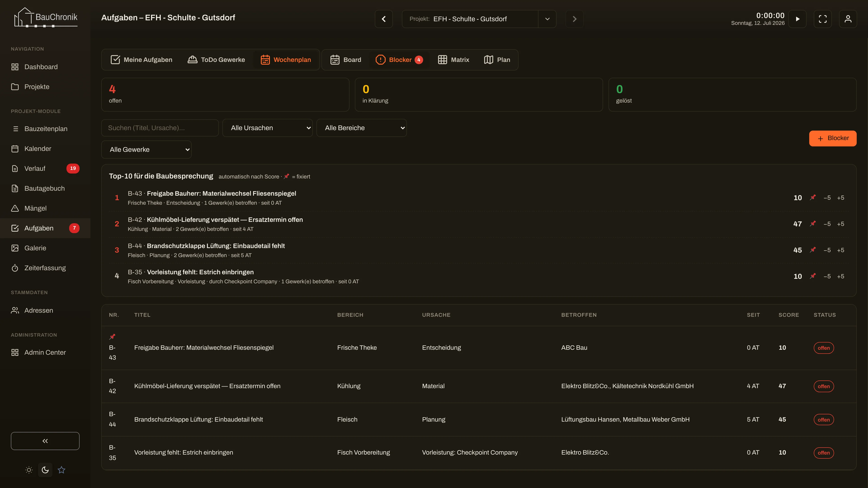Click the BauChronik logo
868x488 pixels.
pyautogui.click(x=45, y=17)
